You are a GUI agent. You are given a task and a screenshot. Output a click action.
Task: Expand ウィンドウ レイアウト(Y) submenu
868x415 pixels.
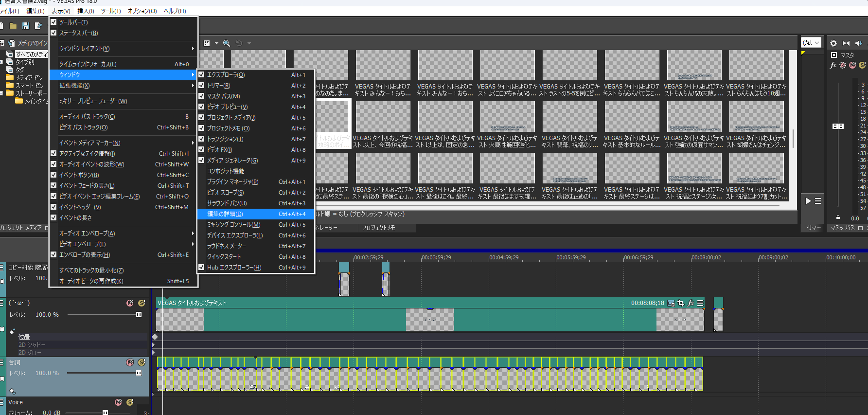pos(124,48)
